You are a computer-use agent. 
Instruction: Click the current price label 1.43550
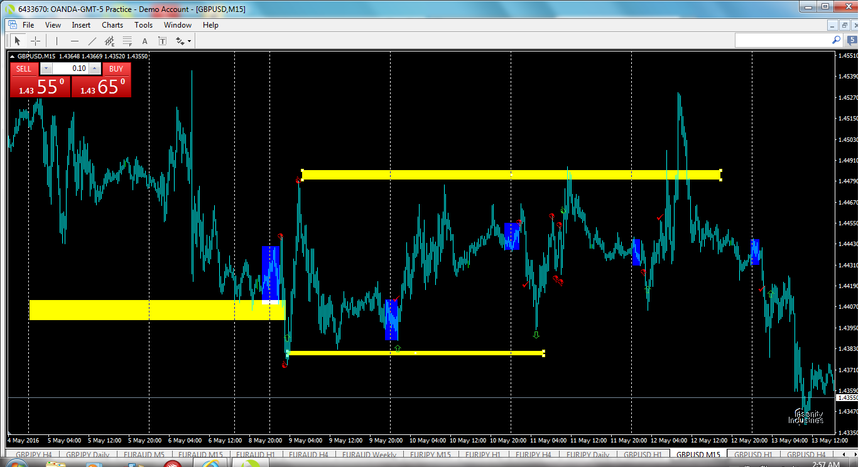tap(848, 398)
